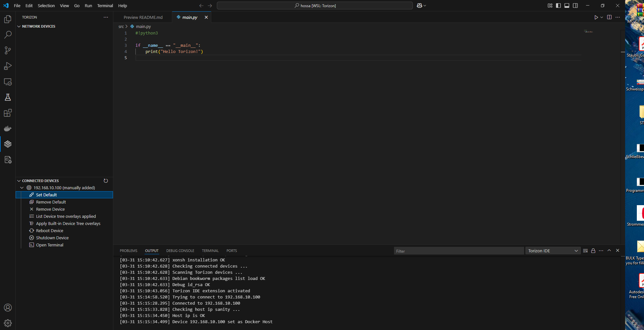644x330 pixels.
Task: Refresh the Connected Devices list
Action: coord(106,181)
